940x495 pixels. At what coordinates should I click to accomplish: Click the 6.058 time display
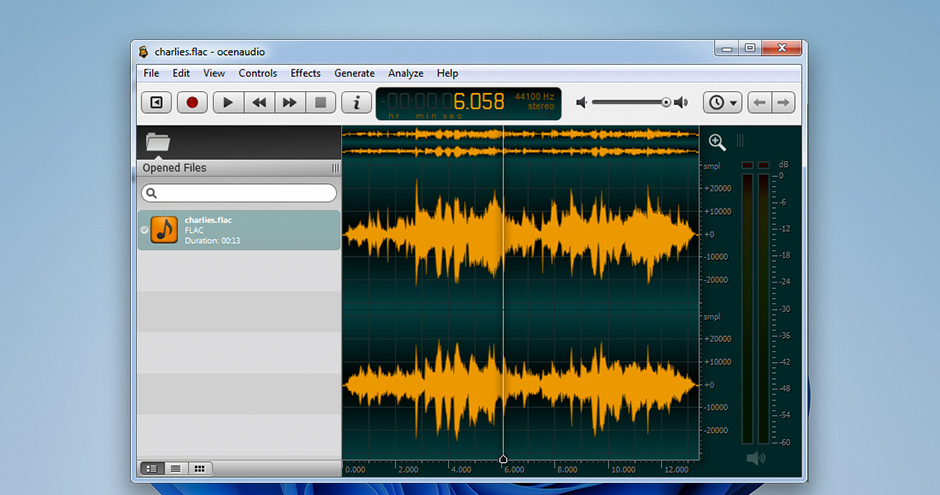(x=478, y=101)
